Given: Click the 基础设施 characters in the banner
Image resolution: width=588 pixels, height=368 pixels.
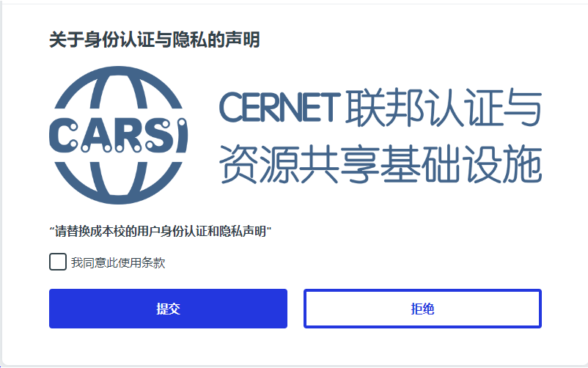Looking at the screenshot, I should coord(461,164).
